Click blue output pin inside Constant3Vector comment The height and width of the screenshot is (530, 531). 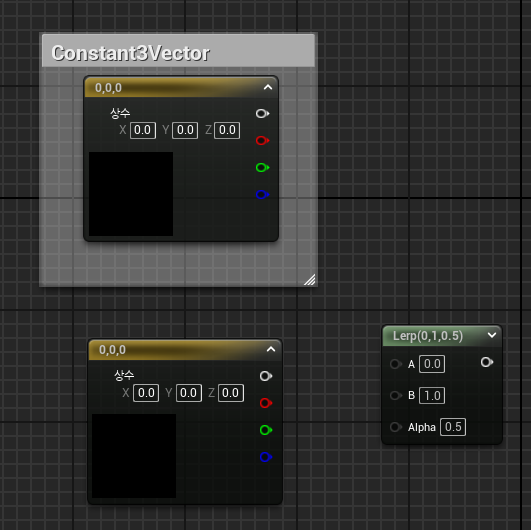click(x=262, y=194)
